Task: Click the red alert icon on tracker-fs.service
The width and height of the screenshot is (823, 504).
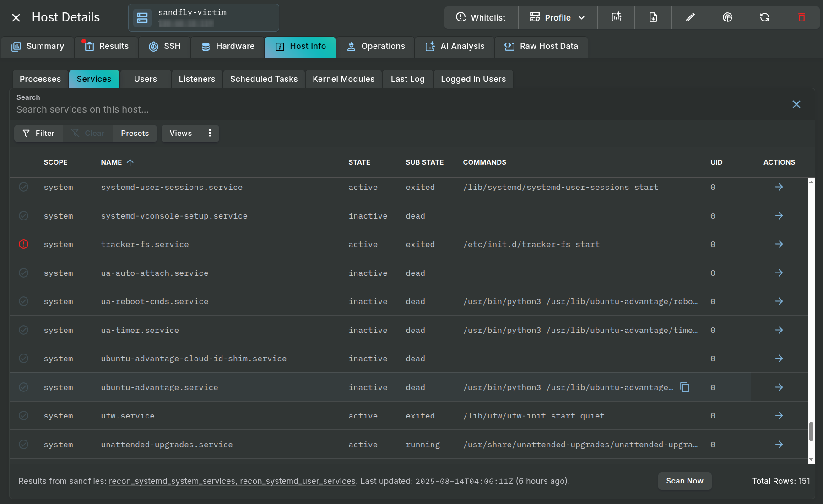Action: coord(23,244)
